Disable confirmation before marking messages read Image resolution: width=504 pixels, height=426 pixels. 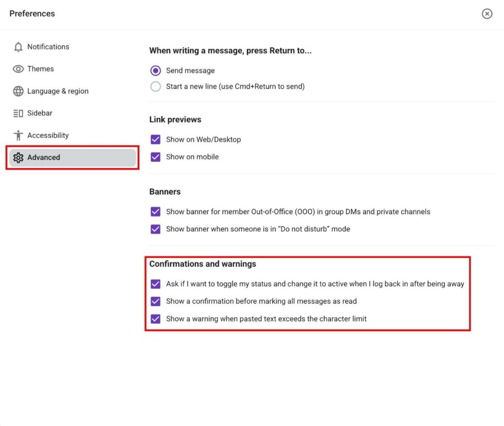coord(156,301)
